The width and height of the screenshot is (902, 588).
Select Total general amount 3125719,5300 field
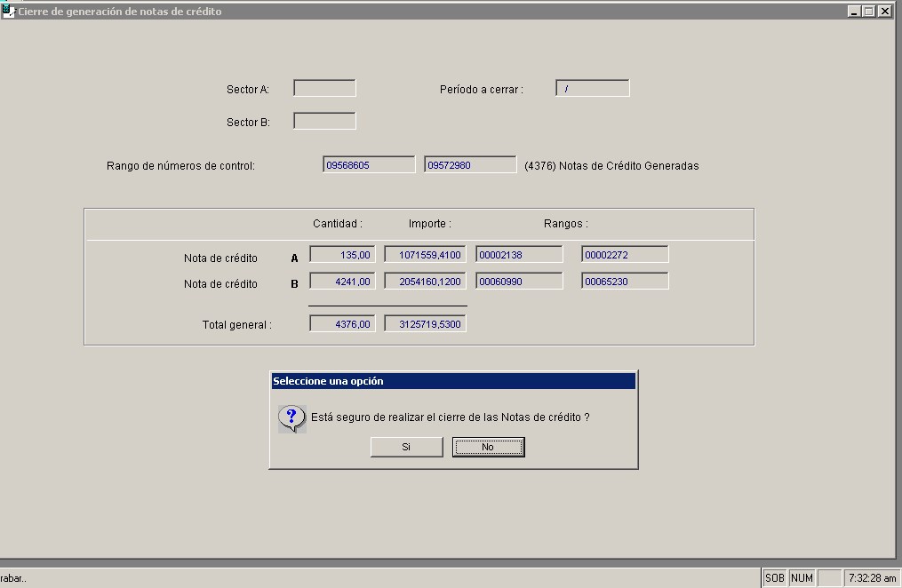click(425, 324)
